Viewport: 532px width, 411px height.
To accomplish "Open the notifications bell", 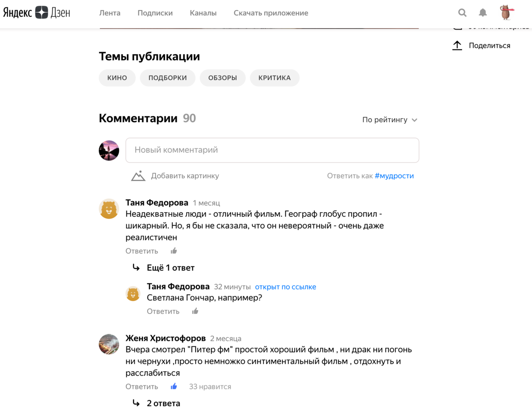I will (x=483, y=13).
